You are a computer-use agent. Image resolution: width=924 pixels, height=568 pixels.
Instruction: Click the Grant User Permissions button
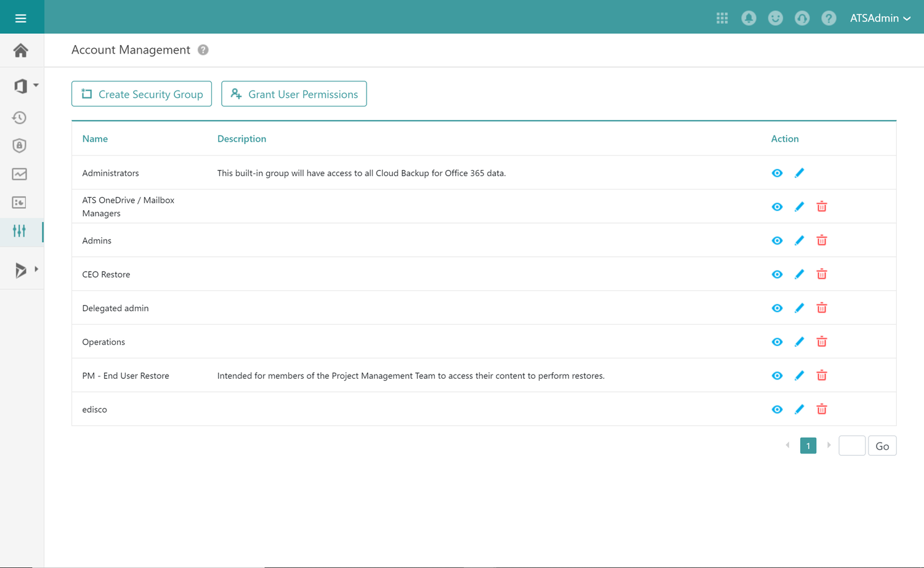click(x=294, y=94)
